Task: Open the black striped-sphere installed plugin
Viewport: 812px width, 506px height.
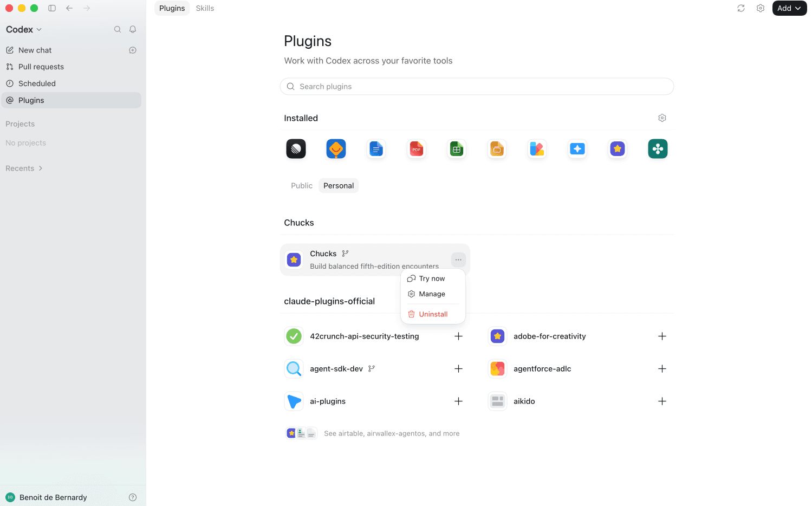Action: (x=296, y=149)
